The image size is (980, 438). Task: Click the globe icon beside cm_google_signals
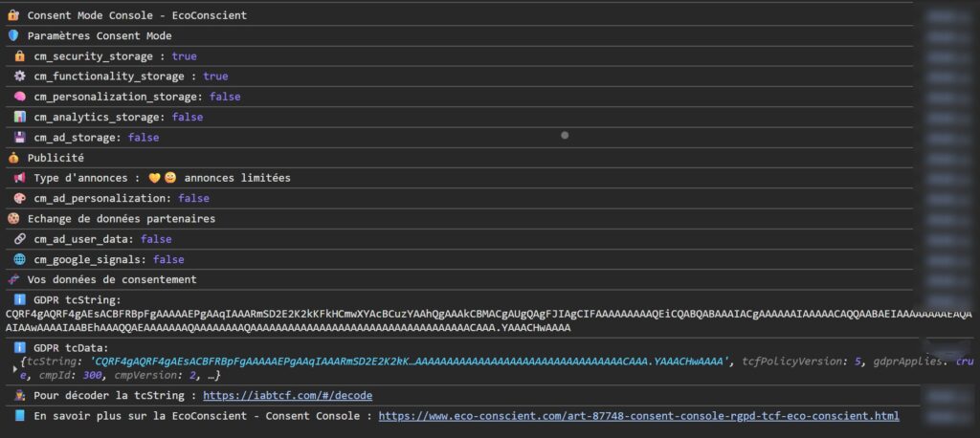[x=20, y=259]
